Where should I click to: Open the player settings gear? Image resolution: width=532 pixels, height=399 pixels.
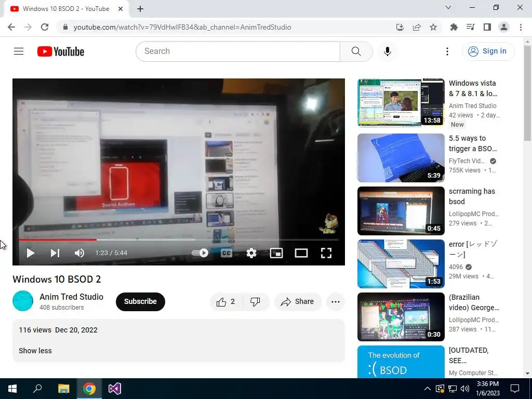251,253
